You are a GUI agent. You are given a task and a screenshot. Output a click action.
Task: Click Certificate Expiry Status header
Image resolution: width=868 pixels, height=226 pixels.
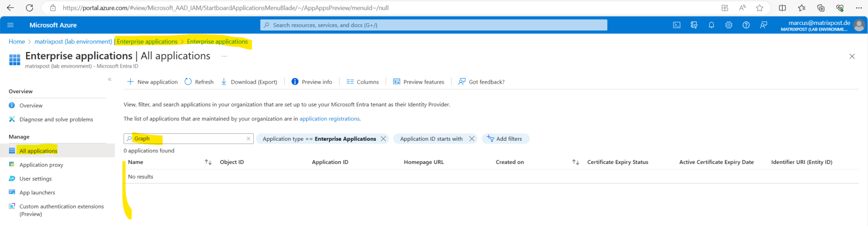tap(618, 162)
